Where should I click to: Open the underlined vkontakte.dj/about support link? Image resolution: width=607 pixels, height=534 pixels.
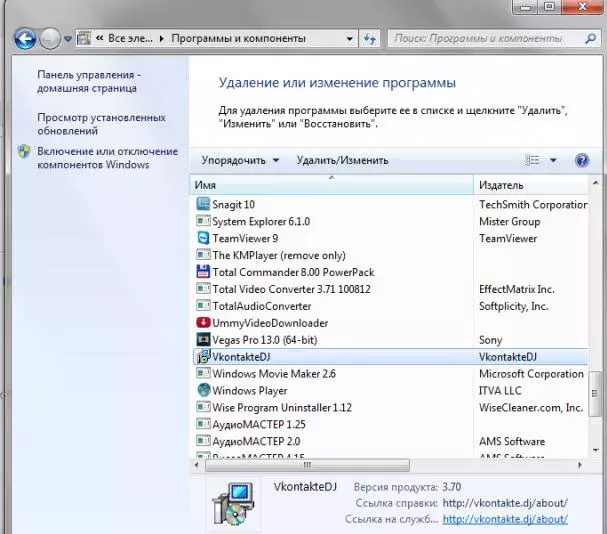click(505, 519)
